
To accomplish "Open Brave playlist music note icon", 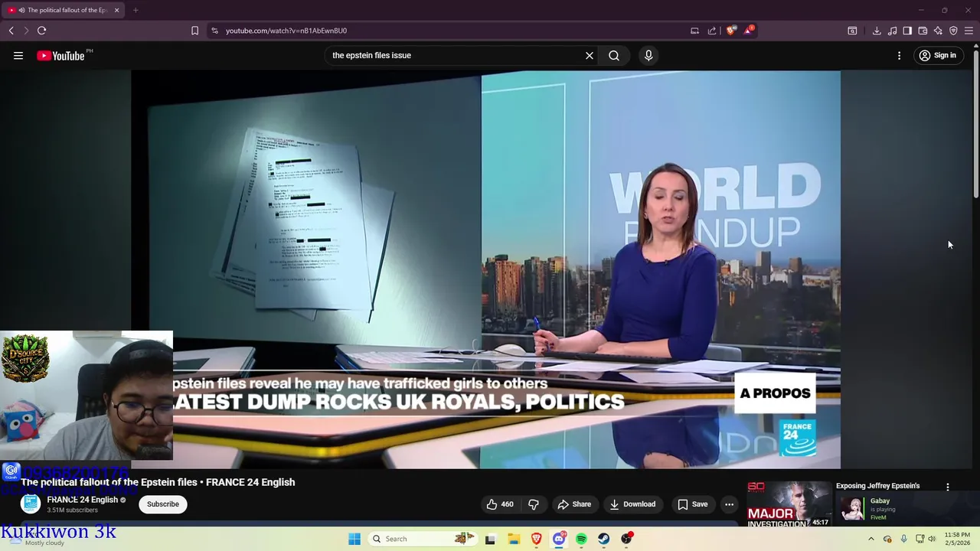I will click(892, 31).
